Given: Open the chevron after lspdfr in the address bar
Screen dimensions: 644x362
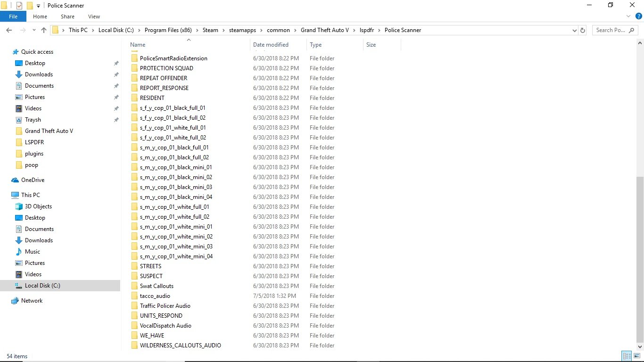Looking at the screenshot, I should point(380,30).
